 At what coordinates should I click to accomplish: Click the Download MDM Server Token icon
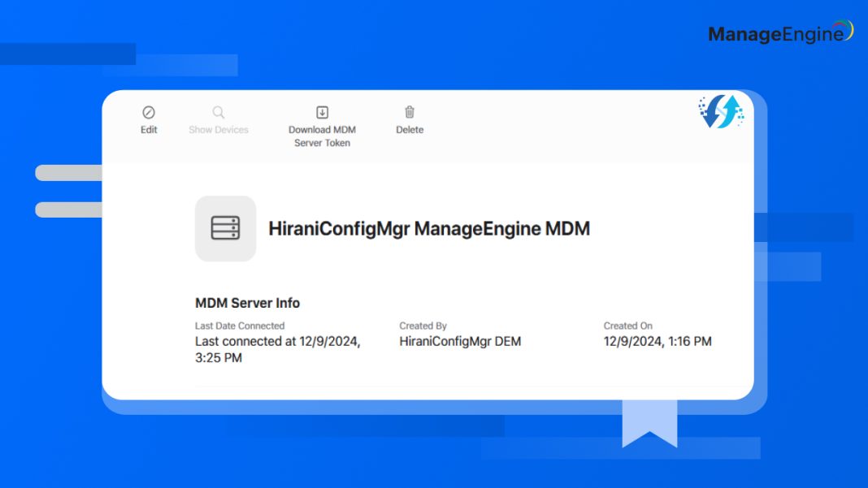click(322, 112)
